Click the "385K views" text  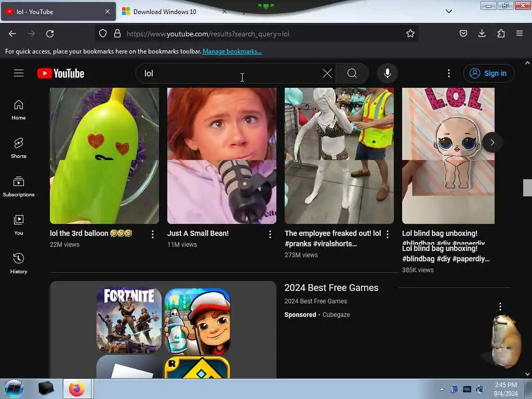click(418, 270)
